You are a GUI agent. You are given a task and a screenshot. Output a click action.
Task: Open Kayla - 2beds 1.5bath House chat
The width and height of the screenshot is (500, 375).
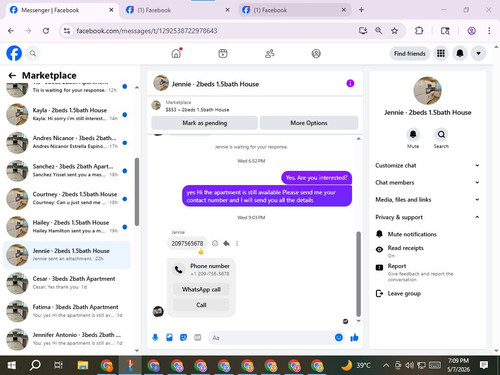(67, 114)
